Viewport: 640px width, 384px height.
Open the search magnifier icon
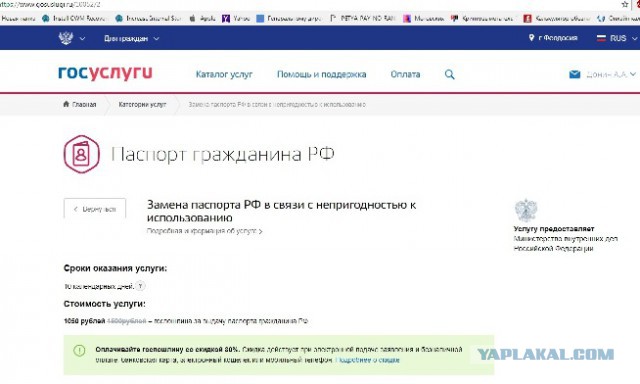(x=449, y=74)
